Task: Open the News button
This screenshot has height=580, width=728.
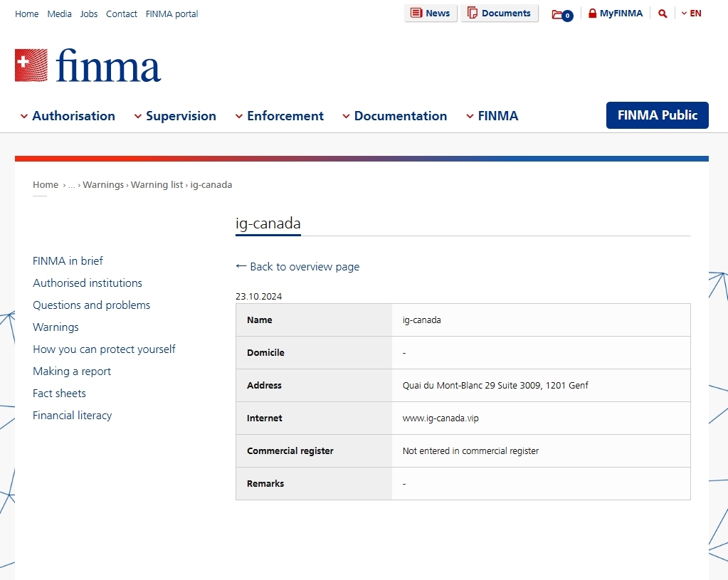Action: click(431, 14)
